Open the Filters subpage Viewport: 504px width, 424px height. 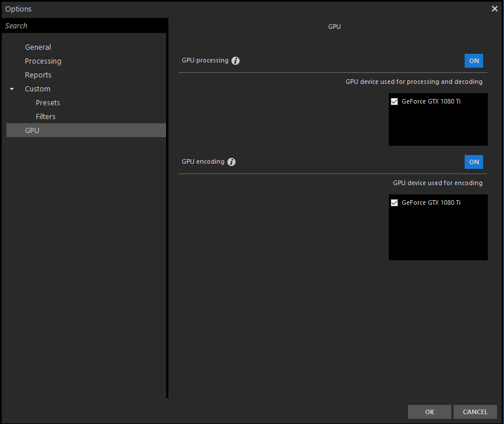tap(46, 117)
